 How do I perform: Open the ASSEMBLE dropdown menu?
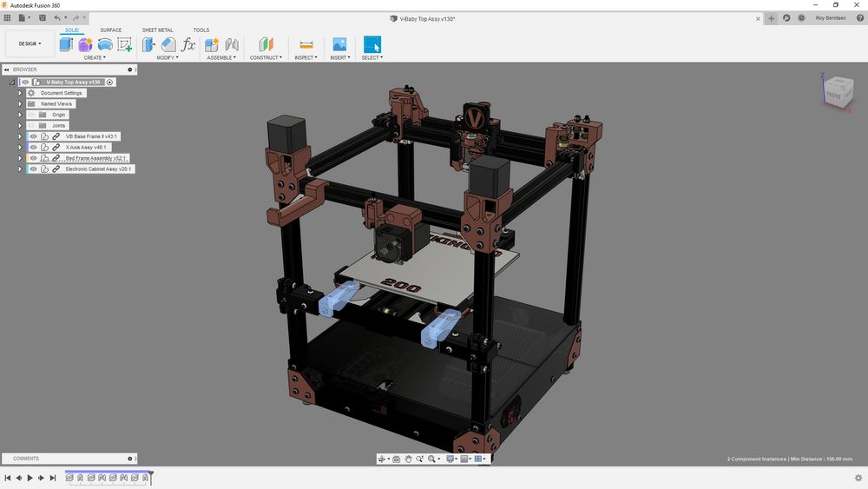[221, 57]
